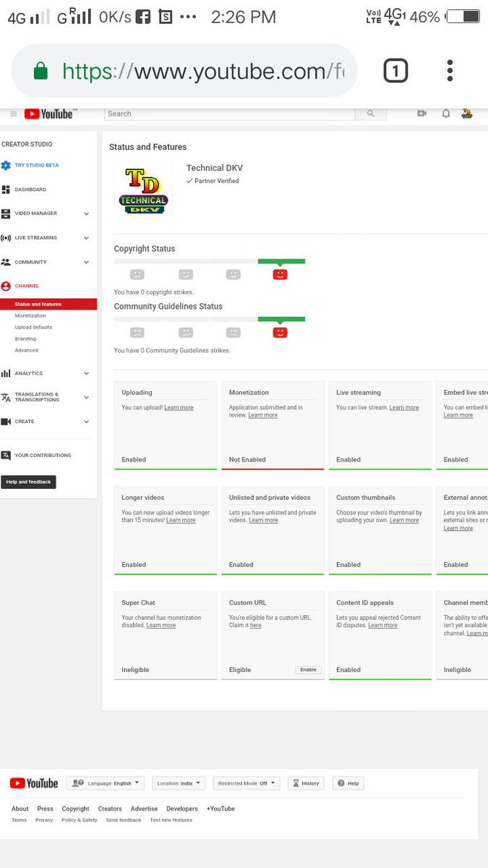Screen dimensions: 488x868
Task: Click into the YouTube search field
Action: click(230, 114)
